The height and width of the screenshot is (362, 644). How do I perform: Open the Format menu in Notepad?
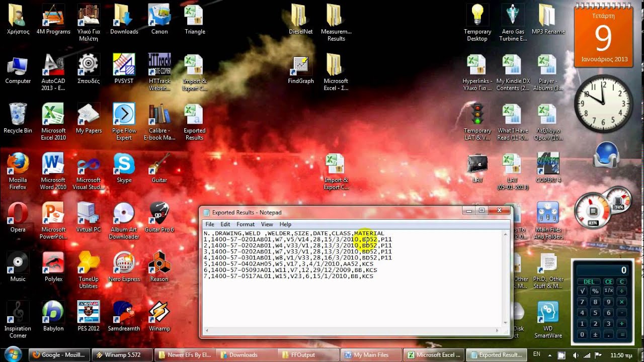pos(245,224)
